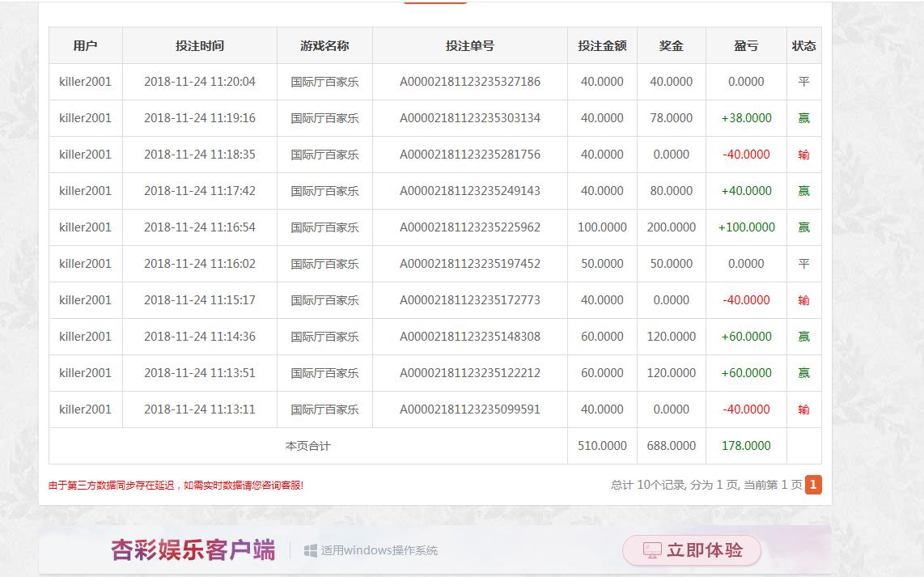Click the 本页合计 total row label
This screenshot has height=577, width=924.
(x=307, y=446)
